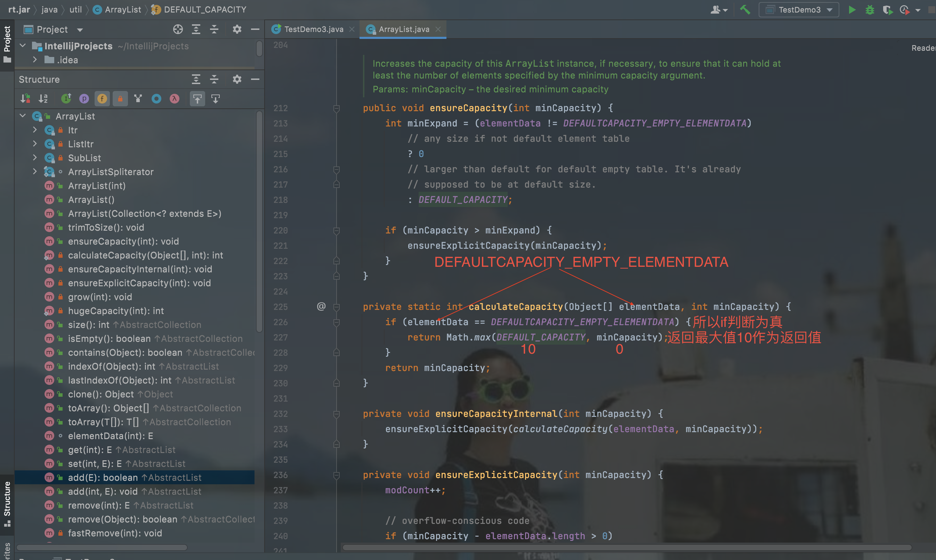
Task: Open the Project tool window side tab
Action: [x=7, y=44]
